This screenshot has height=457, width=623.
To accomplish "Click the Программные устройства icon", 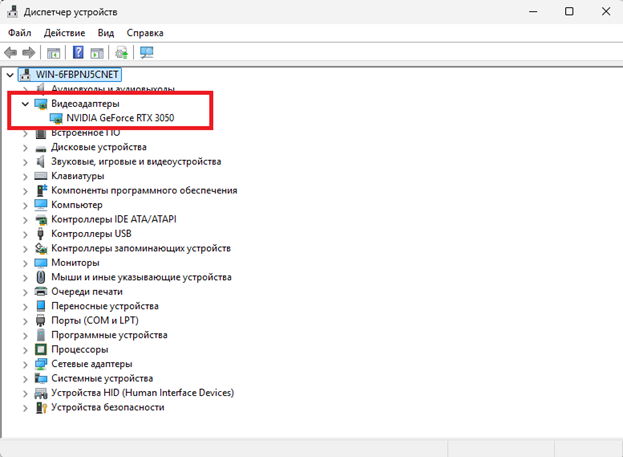I will tap(41, 335).
